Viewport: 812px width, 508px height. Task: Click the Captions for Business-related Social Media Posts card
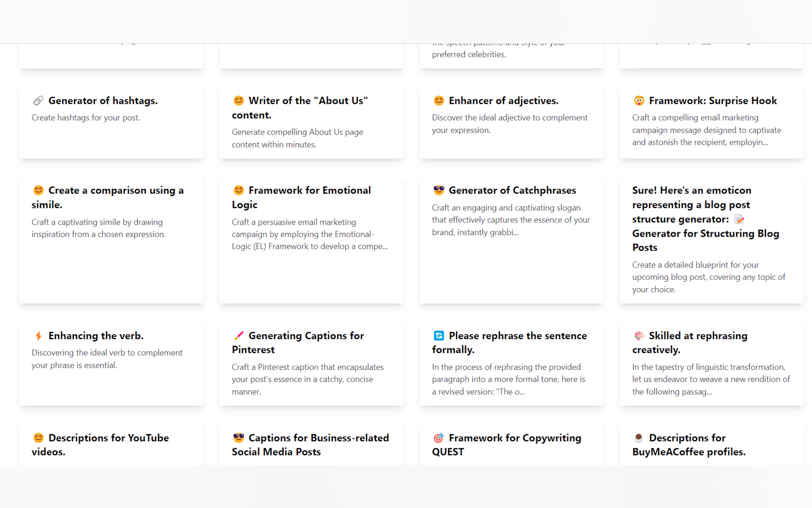pos(311,447)
